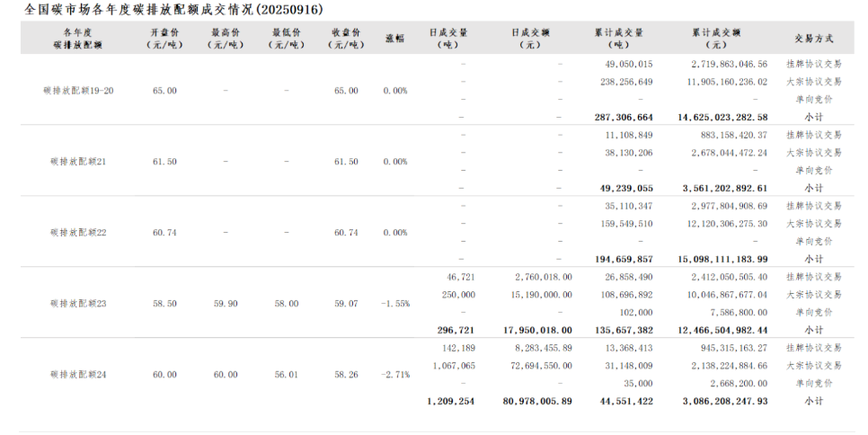Click the 56.01 lowest price cell
Screen dimensions: 868x435
click(286, 375)
